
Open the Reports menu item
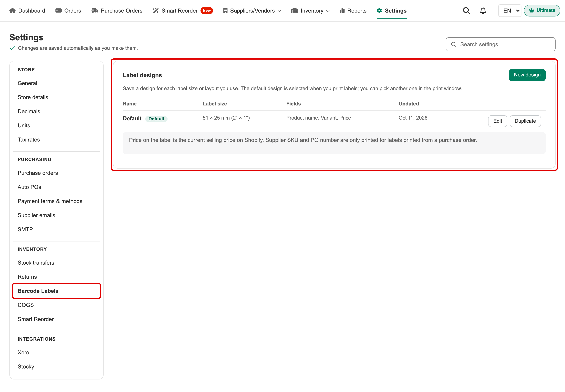coord(353,11)
